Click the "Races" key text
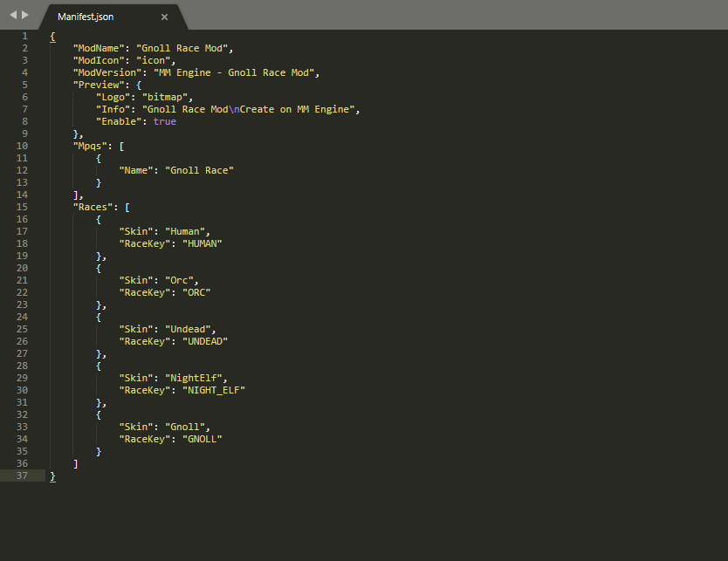The width and height of the screenshot is (728, 561). (x=93, y=207)
